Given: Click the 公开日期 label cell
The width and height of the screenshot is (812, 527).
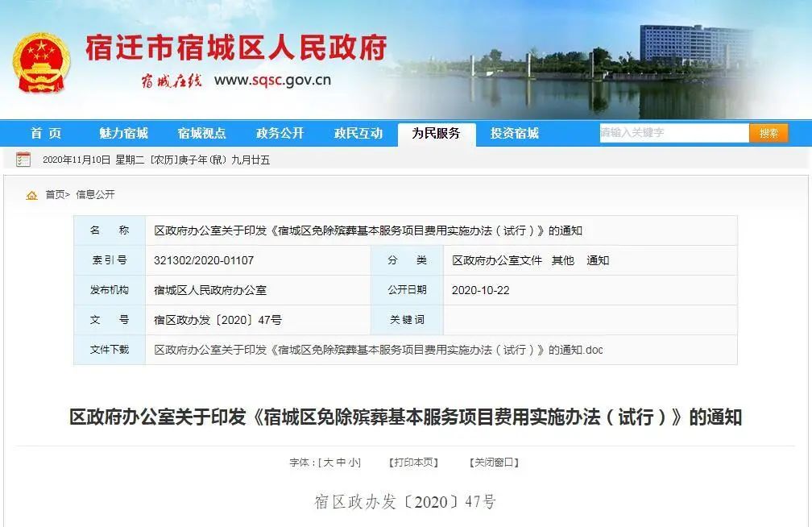Looking at the screenshot, I should [x=407, y=290].
